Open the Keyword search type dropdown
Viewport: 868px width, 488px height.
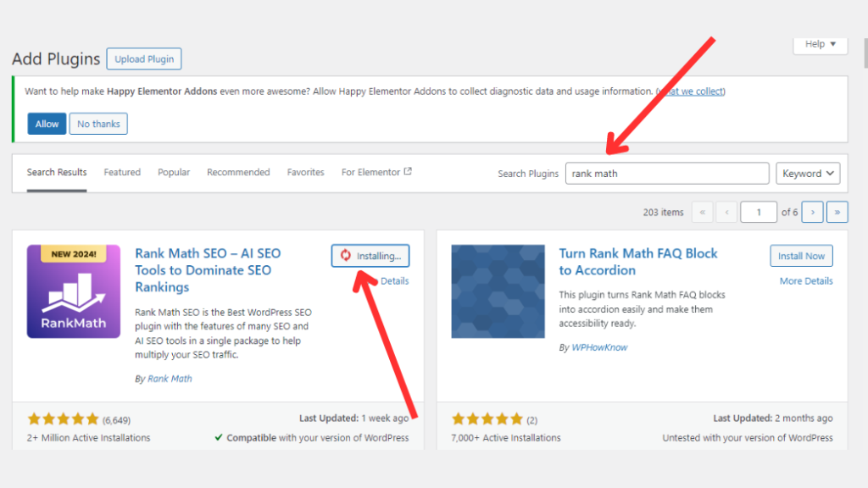point(808,173)
